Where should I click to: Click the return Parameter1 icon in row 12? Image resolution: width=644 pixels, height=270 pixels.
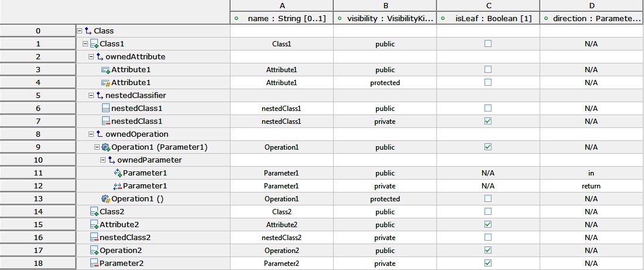(117, 186)
